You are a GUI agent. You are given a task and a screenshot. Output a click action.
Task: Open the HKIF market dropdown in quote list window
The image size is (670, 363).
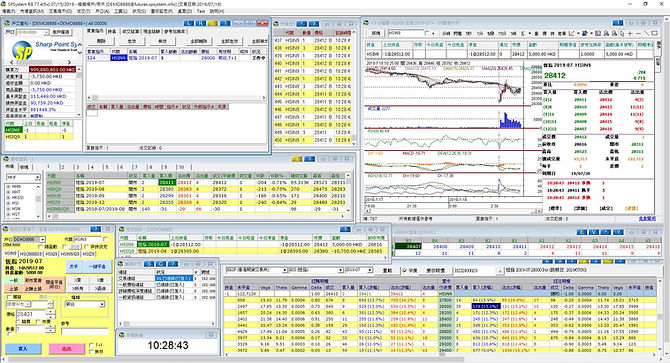pos(38,177)
